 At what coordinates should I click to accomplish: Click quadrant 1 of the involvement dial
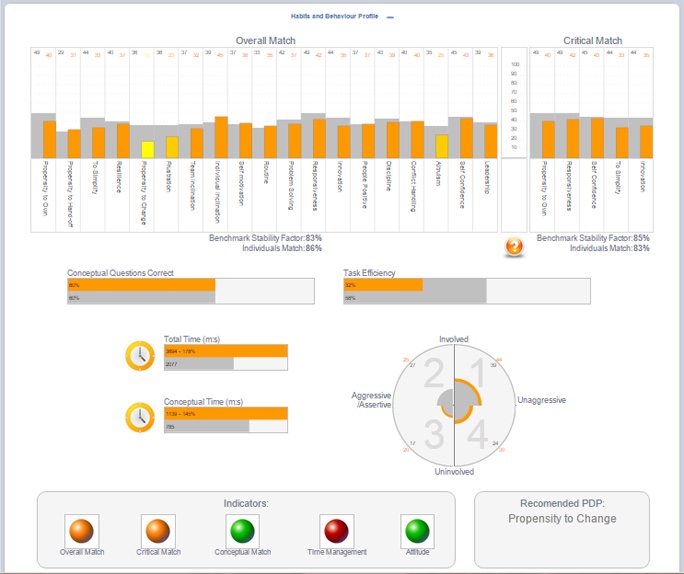tap(477, 376)
